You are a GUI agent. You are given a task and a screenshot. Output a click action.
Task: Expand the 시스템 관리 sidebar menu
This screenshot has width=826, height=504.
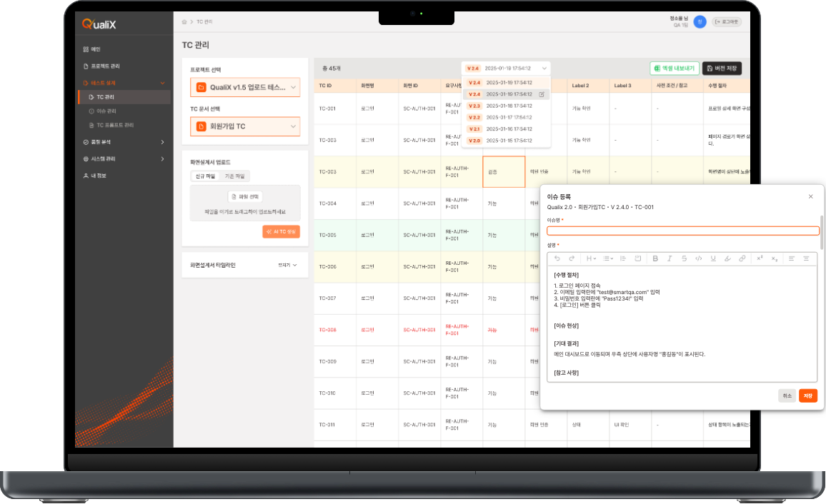tap(124, 159)
